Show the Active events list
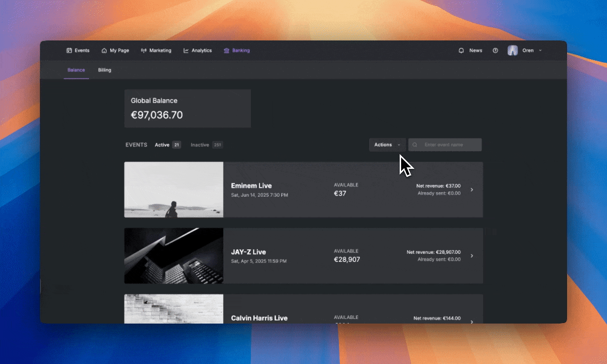This screenshot has width=607, height=364. (162, 145)
